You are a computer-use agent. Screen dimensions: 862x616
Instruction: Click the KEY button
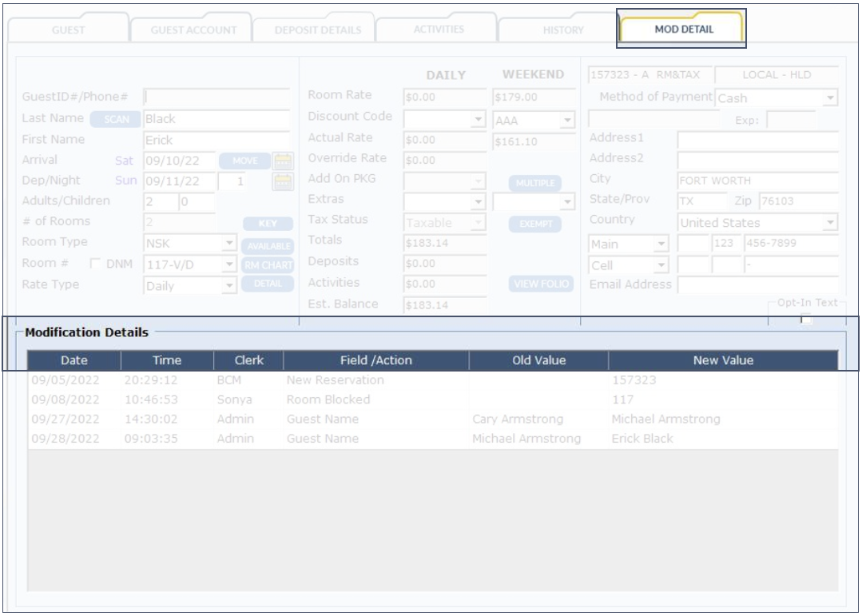[x=268, y=225]
